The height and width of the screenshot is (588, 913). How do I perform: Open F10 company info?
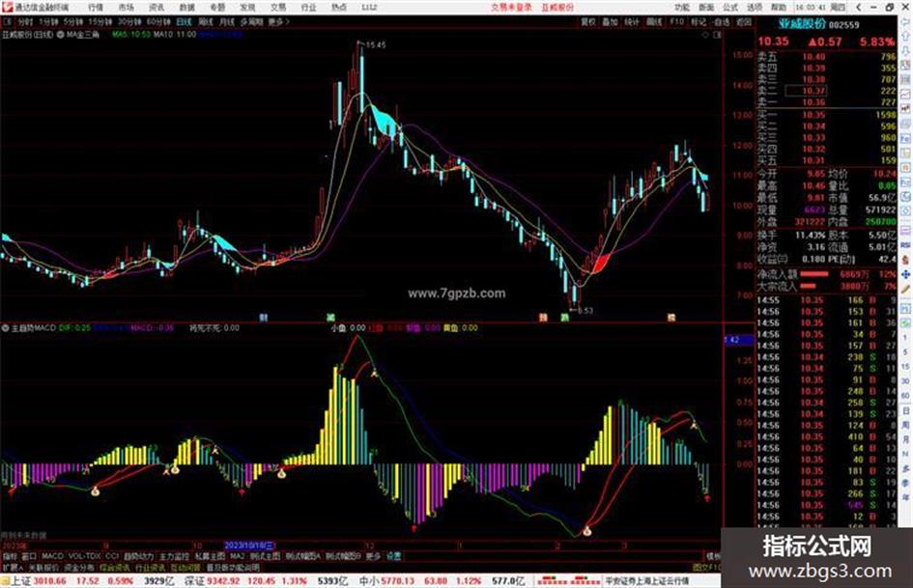tap(676, 21)
